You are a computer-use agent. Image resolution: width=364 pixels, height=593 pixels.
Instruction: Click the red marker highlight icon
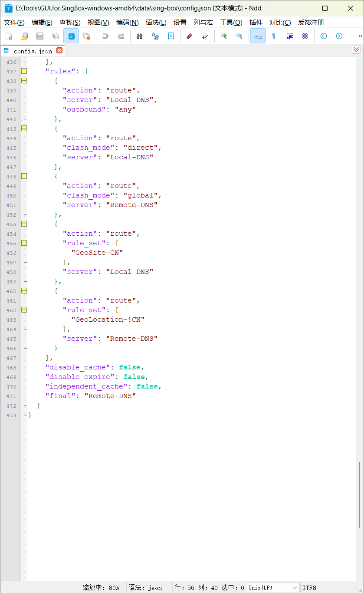tap(189, 36)
